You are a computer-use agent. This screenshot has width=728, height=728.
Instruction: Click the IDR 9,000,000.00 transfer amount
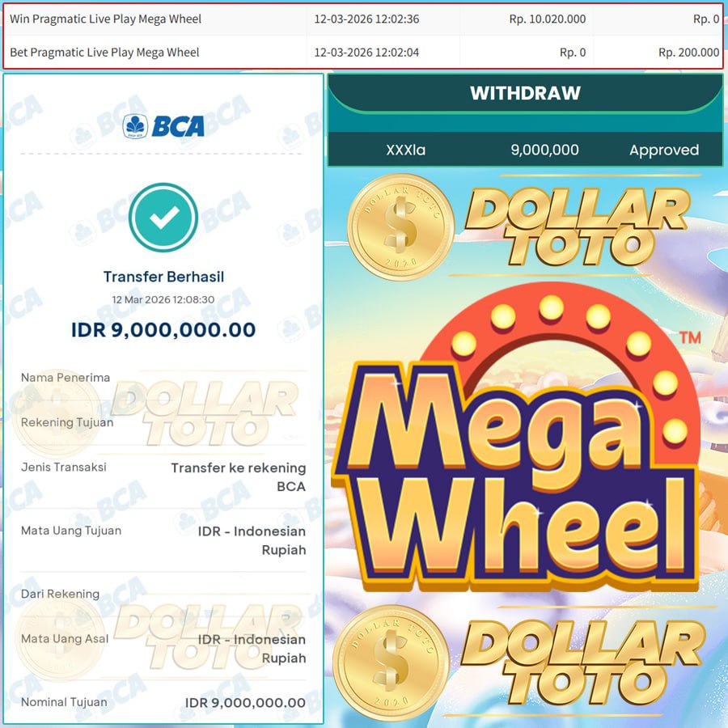point(163,330)
